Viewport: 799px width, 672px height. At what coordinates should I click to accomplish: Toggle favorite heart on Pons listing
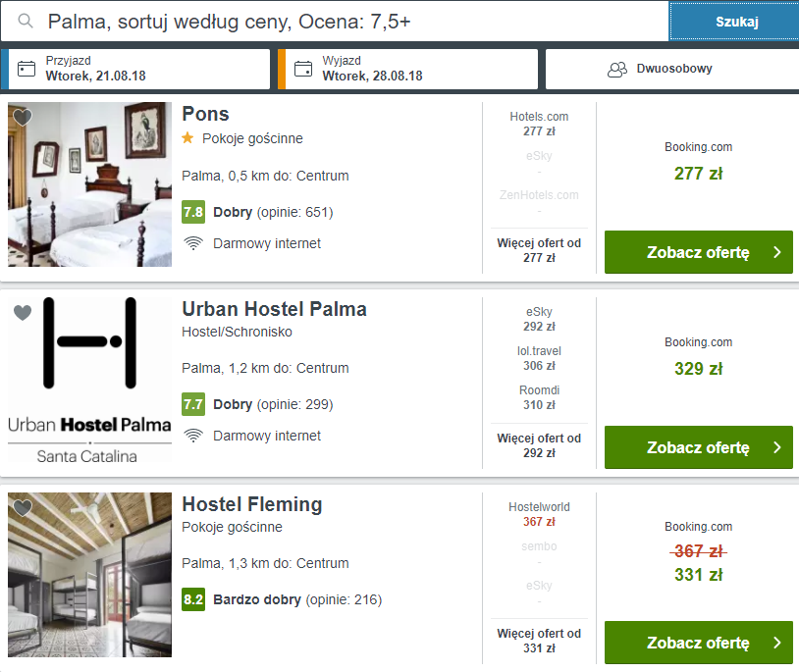click(23, 117)
